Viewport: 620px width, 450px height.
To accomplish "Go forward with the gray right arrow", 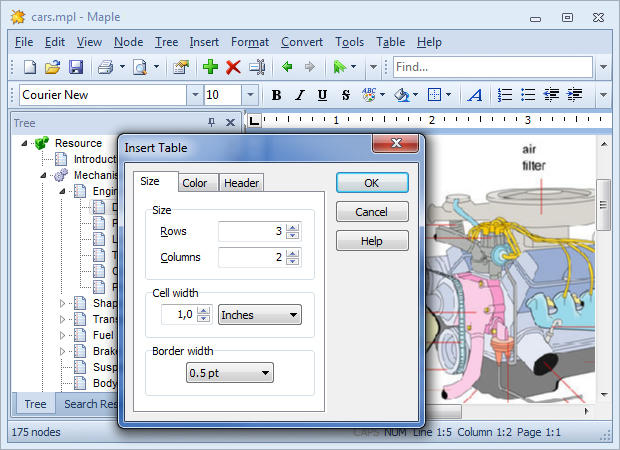I will 310,67.
